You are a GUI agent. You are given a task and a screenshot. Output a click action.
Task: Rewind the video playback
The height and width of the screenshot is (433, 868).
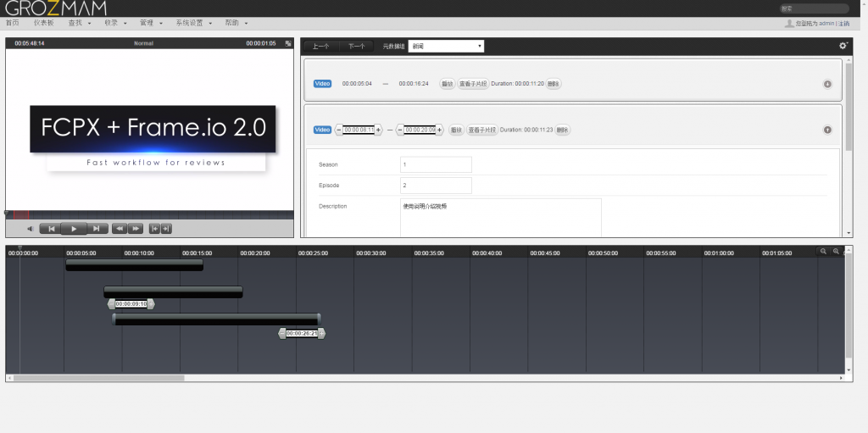[120, 229]
